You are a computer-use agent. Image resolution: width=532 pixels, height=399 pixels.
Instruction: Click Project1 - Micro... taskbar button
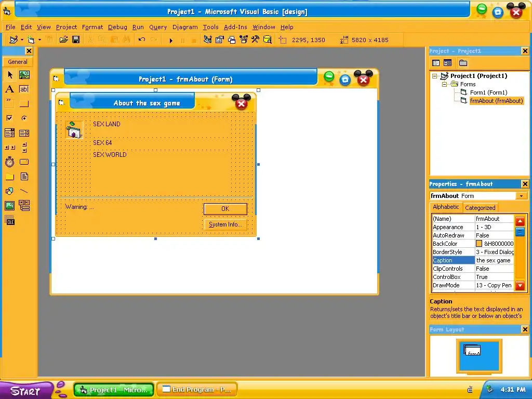pyautogui.click(x=114, y=390)
